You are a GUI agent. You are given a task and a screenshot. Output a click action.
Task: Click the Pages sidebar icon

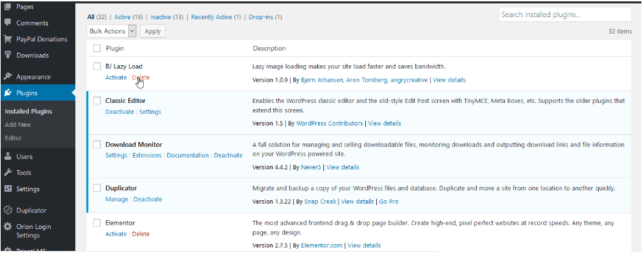[x=8, y=7]
